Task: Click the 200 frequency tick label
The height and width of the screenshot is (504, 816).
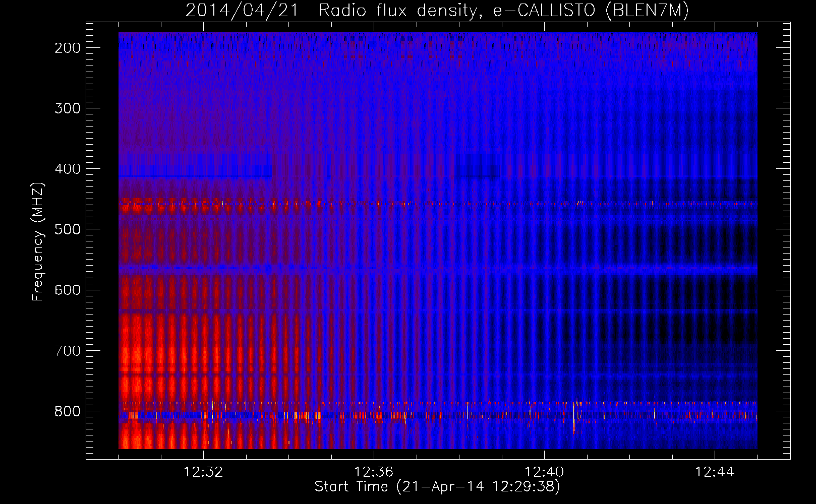Action: coord(68,48)
